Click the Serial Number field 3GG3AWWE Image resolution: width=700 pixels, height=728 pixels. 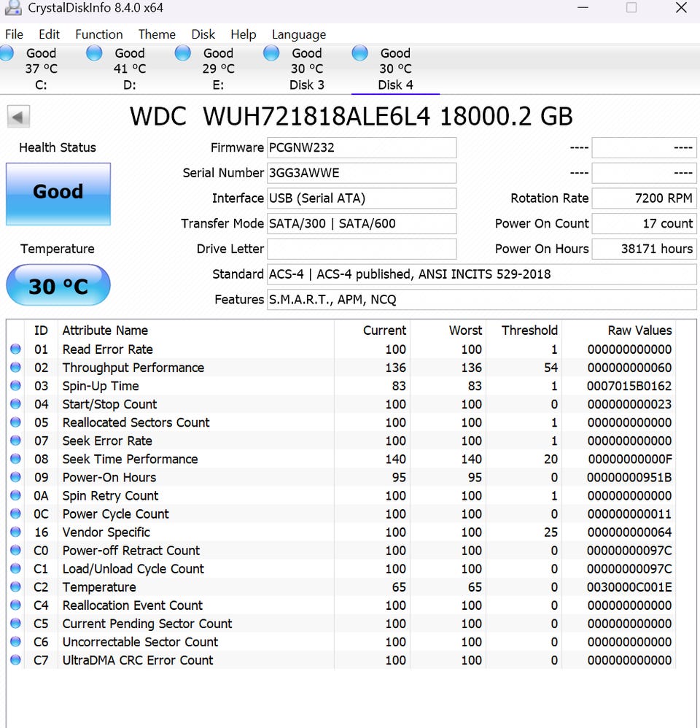point(362,173)
